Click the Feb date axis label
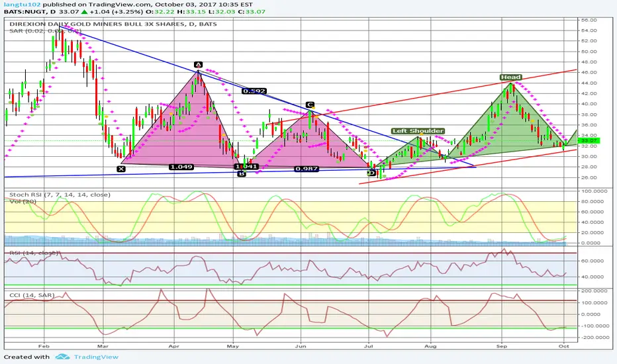The height and width of the screenshot is (364, 617). (x=44, y=346)
